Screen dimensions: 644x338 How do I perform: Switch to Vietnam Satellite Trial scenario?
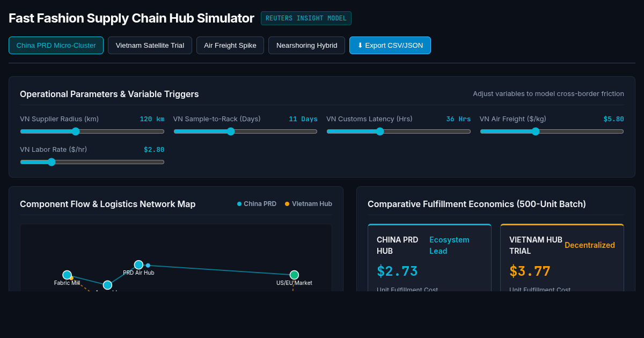click(x=150, y=46)
